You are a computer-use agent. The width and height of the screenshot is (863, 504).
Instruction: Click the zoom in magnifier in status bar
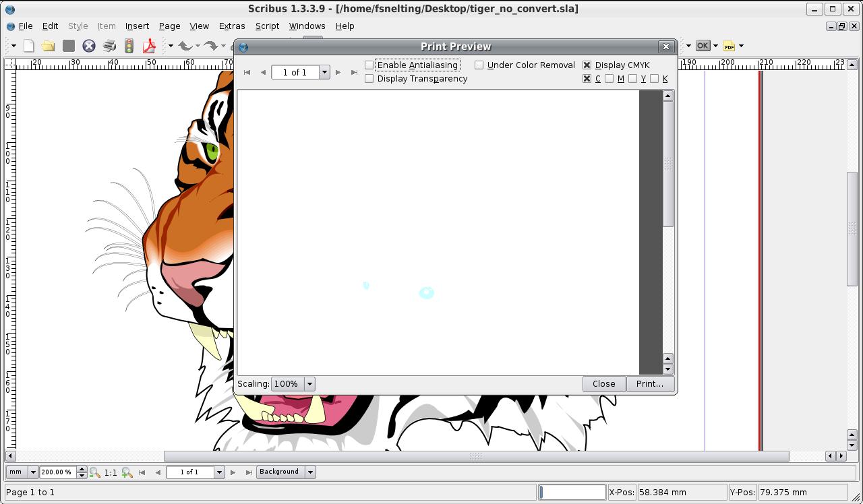click(x=127, y=472)
